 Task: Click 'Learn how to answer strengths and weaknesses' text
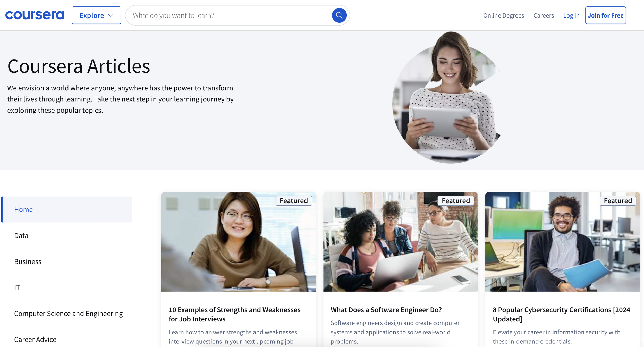coord(233,337)
